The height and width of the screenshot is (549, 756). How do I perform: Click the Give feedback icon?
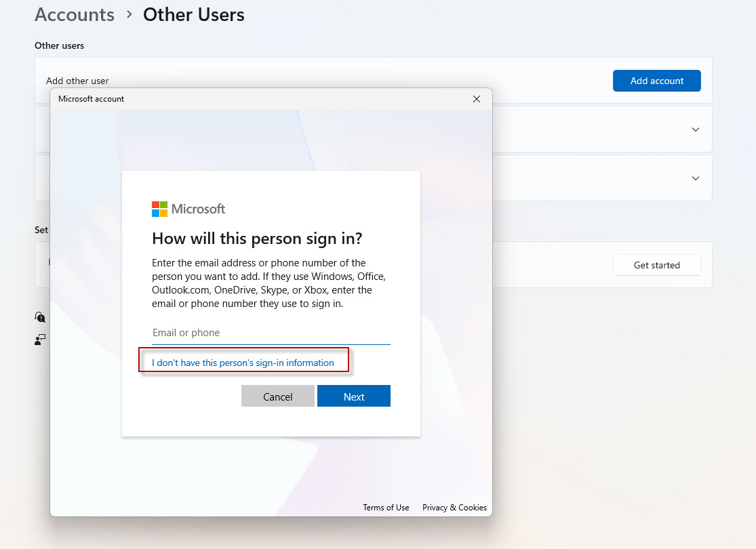[40, 340]
